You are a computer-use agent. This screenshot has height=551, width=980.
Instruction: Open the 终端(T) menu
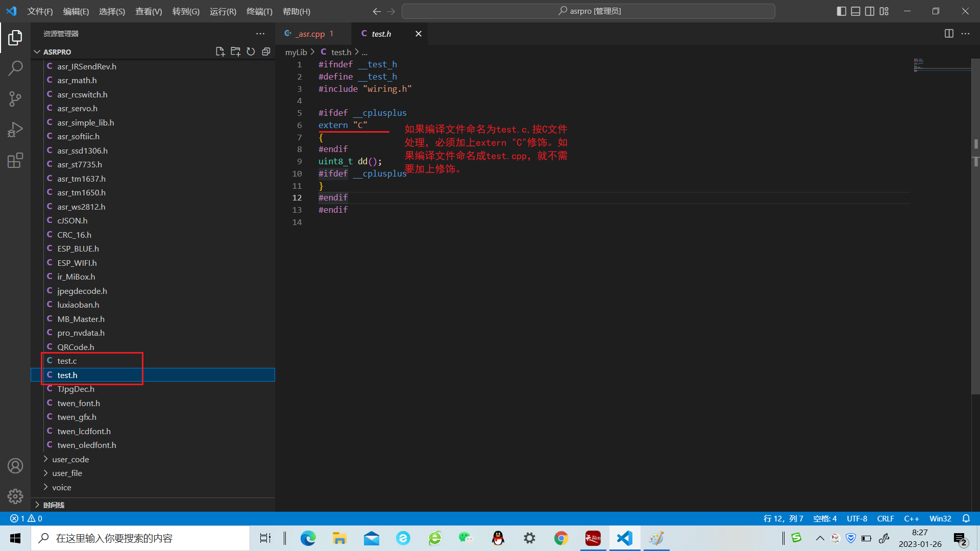259,11
